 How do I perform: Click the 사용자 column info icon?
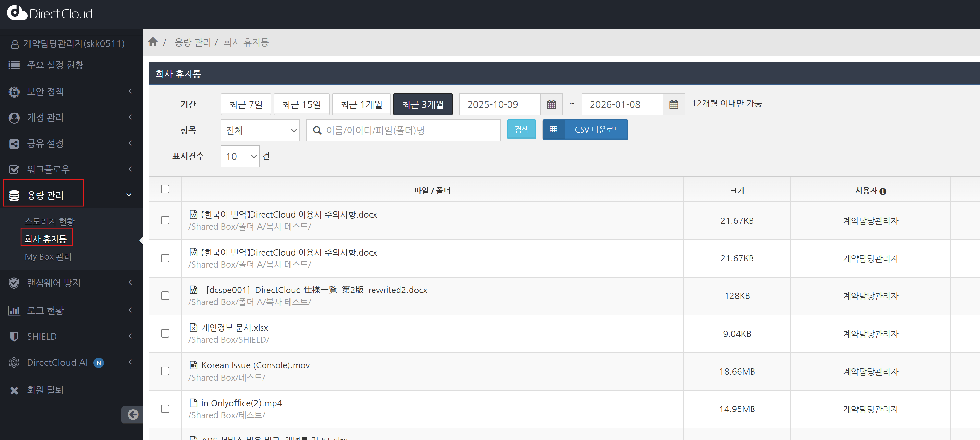(883, 191)
